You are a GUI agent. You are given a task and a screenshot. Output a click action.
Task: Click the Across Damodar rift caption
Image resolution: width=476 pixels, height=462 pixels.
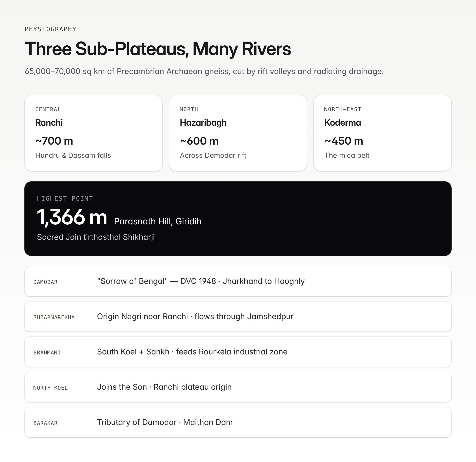(x=213, y=155)
